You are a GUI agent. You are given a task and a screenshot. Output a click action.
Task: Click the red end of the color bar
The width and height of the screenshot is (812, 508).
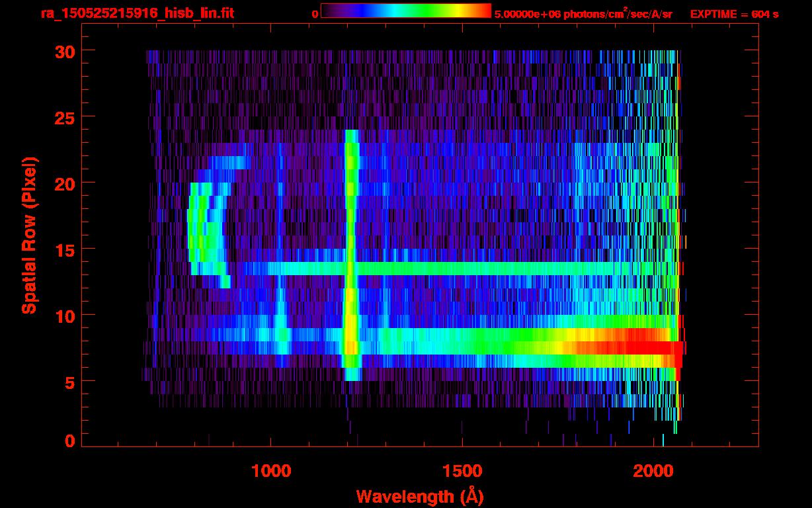click(x=483, y=11)
